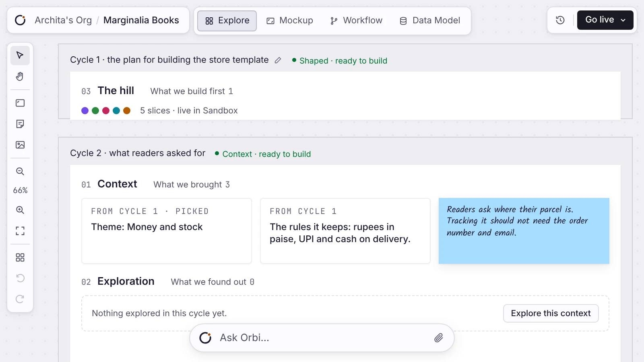Click the teal slice dot
The width and height of the screenshot is (644, 362).
click(x=116, y=111)
